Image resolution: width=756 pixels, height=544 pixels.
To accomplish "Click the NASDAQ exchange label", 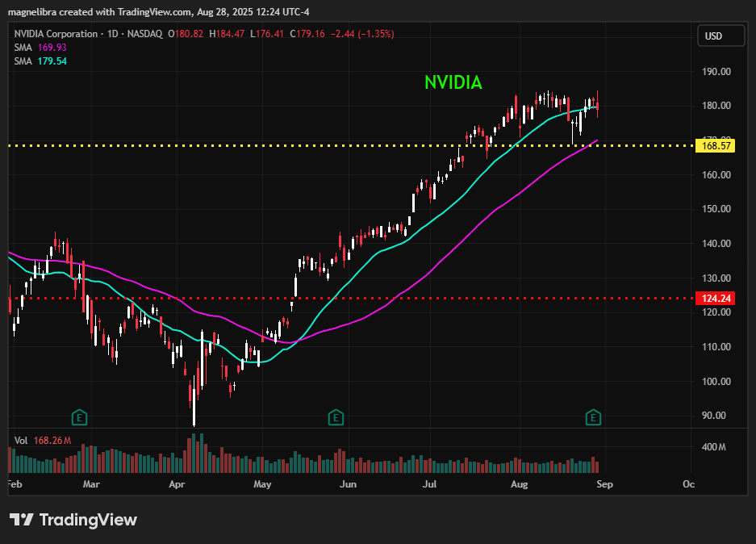I will (144, 34).
